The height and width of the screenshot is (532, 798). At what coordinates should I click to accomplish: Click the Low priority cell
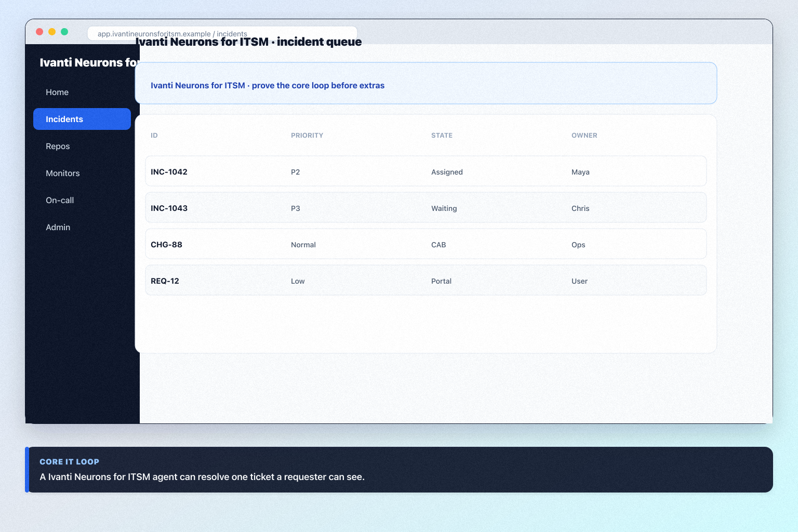click(298, 281)
